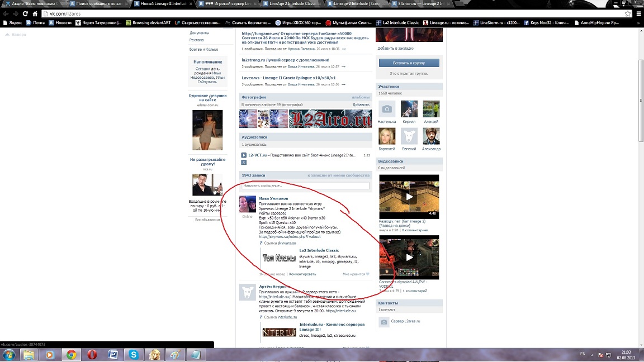Play 'Разводу.нет' video thumbnail
Image resolution: width=644 pixels, height=362 pixels.
[x=409, y=197]
